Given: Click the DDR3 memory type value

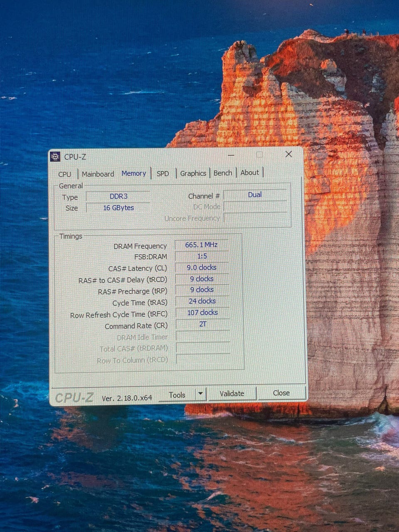Looking at the screenshot, I should coord(118,196).
